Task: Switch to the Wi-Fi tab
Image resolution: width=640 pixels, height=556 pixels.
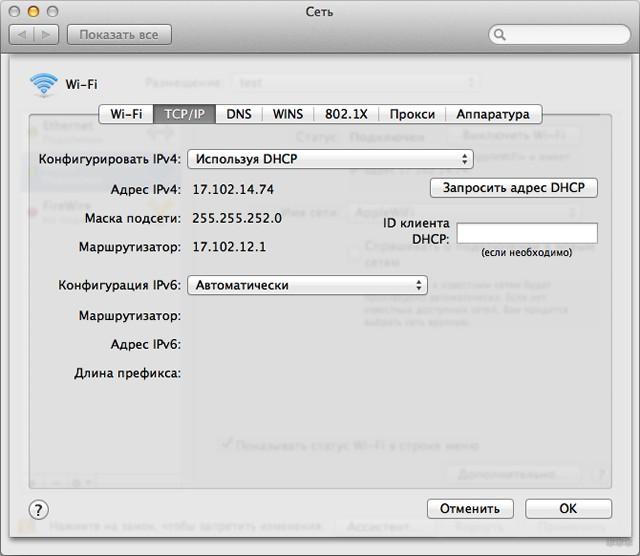Action: pyautogui.click(x=126, y=114)
